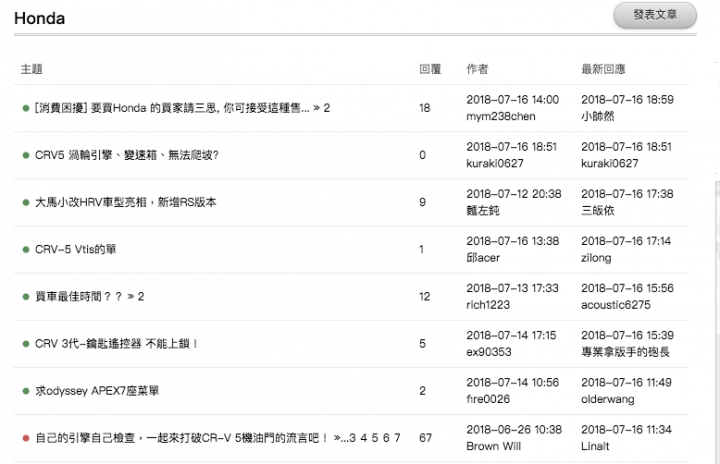Click post date 2018-07-16 14:00

(x=512, y=100)
